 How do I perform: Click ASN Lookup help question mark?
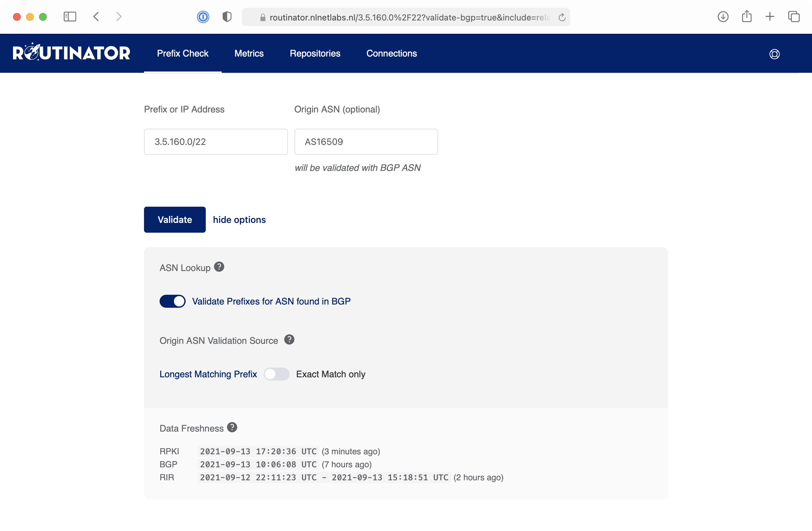point(219,267)
